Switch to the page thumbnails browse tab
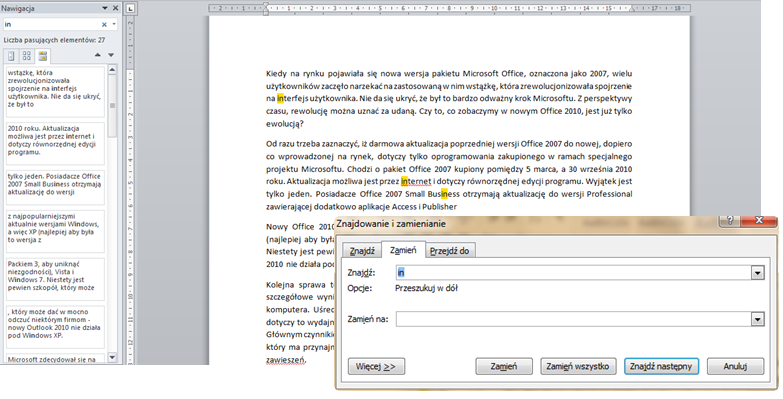 click(x=27, y=56)
